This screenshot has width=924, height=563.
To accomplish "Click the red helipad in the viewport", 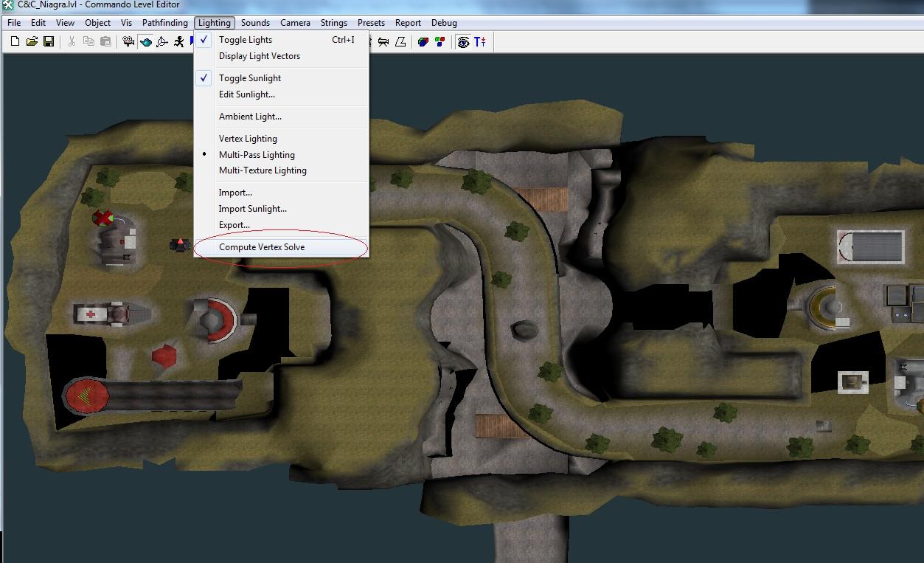I will [x=88, y=397].
